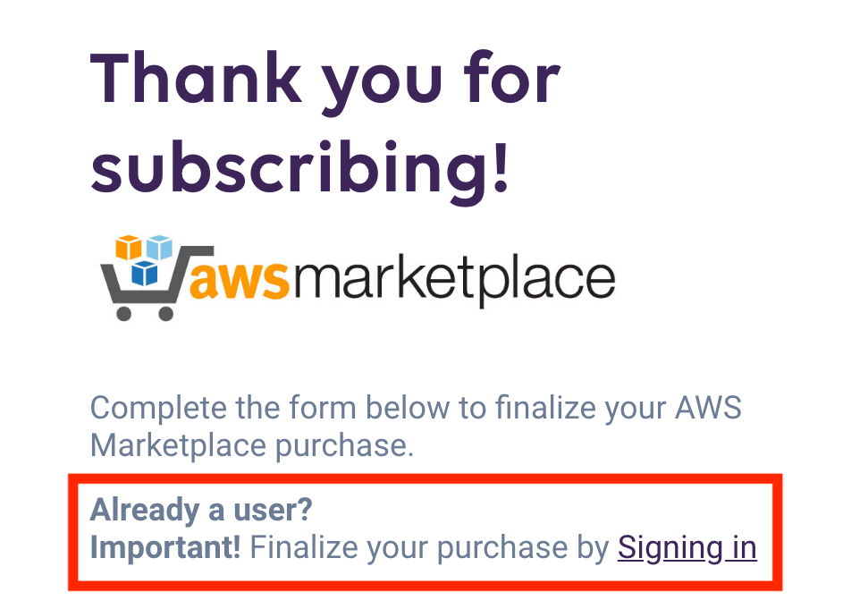This screenshot has width=868, height=609.
Task: Click the red highlight box border
Action: (426, 478)
